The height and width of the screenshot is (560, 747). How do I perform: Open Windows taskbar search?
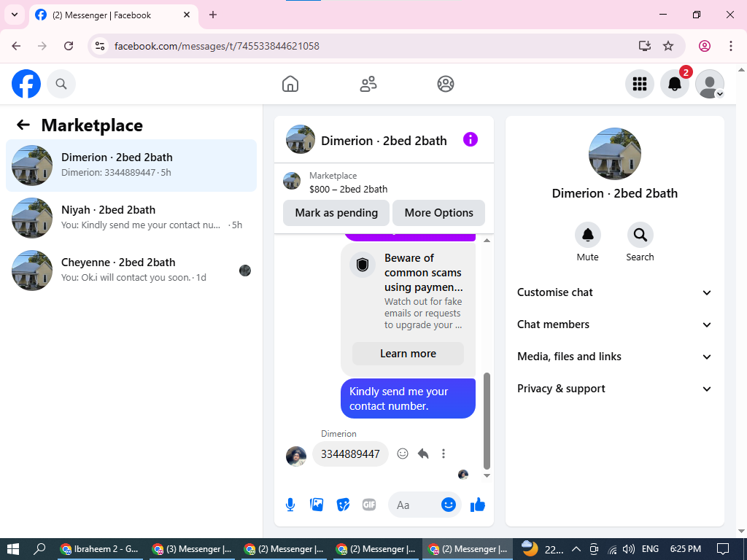40,549
